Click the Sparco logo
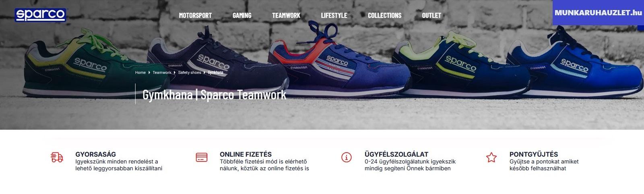Viewport: 644px width, 194px height. point(40,15)
